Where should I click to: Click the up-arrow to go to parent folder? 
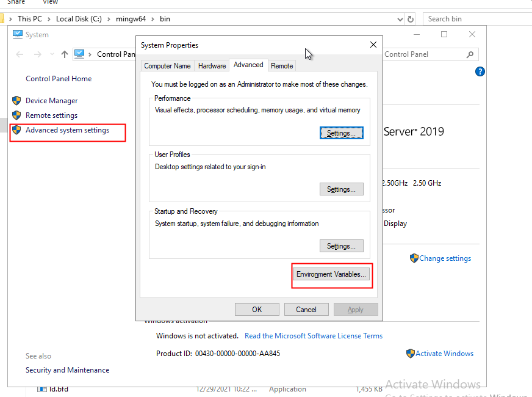coord(65,54)
